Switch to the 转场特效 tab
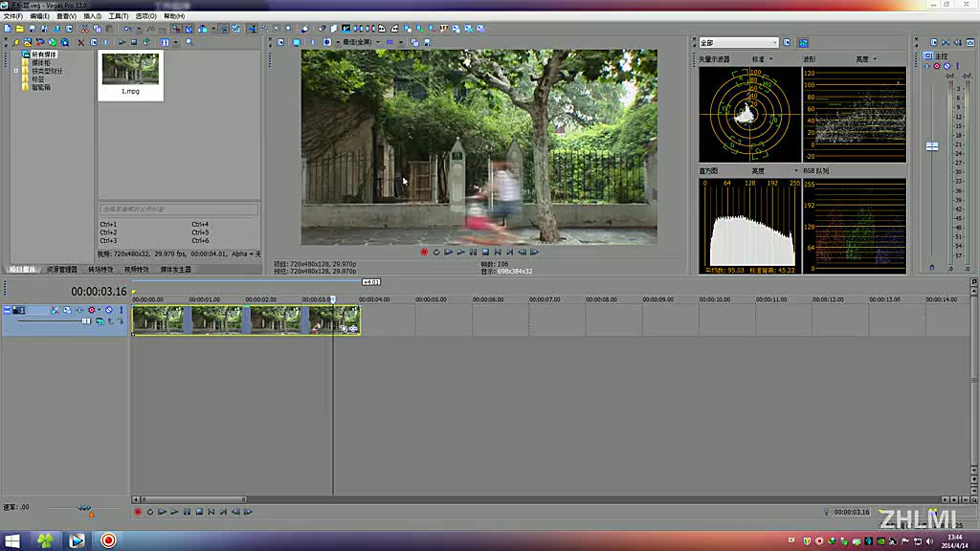Image resolution: width=980 pixels, height=551 pixels. click(100, 270)
